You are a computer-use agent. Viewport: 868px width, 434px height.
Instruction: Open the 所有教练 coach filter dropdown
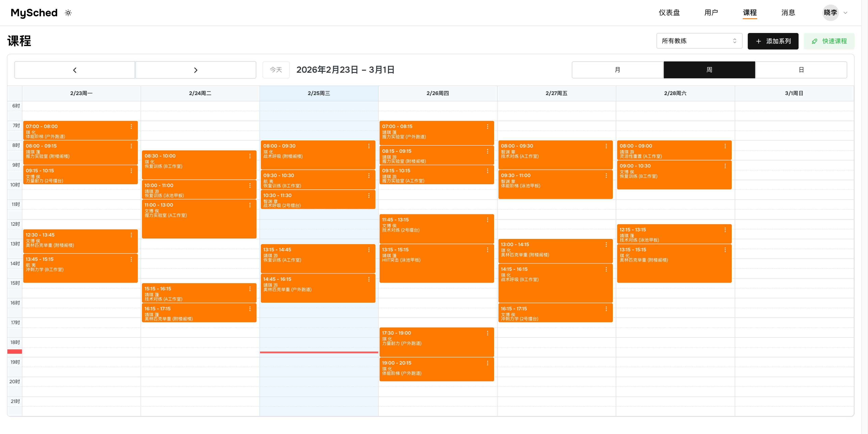coord(699,41)
